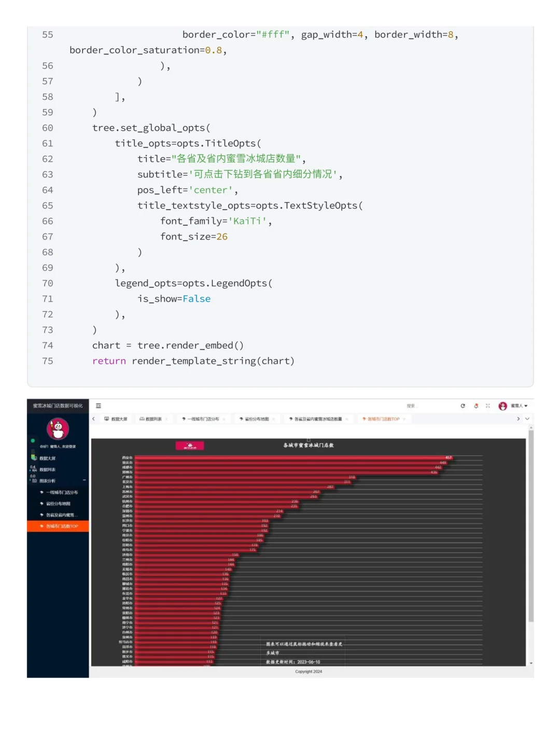The width and height of the screenshot is (560, 747).
Task: Close the 各省及省内蜜雪冰城店数量 tab
Action: tap(346, 419)
